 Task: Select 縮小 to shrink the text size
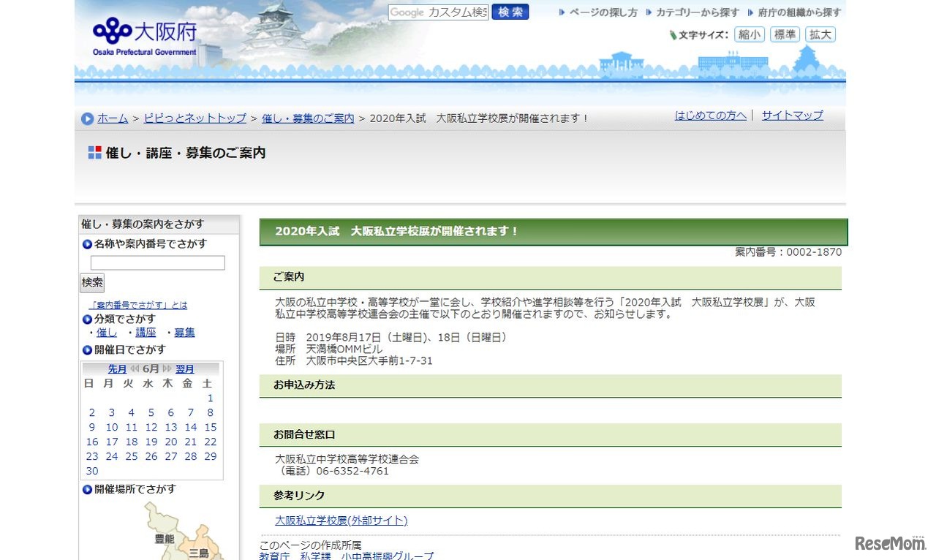click(749, 34)
